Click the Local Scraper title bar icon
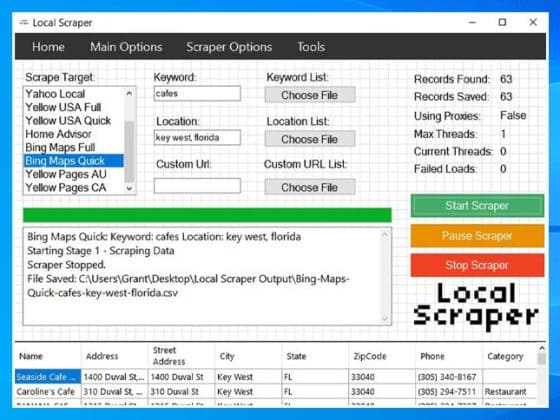The image size is (560, 420). pyautogui.click(x=24, y=22)
